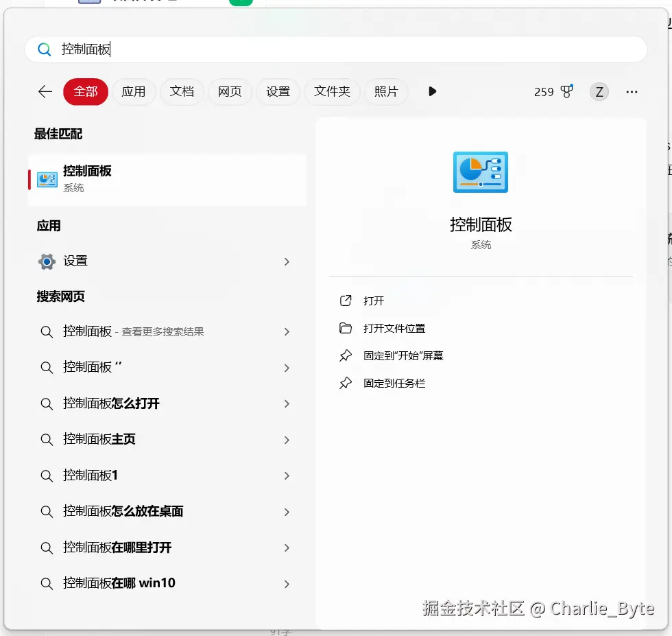Image resolution: width=672 pixels, height=636 pixels.
Task: Expand chevron for 控制面板怎么放在桌面
Action: (287, 512)
